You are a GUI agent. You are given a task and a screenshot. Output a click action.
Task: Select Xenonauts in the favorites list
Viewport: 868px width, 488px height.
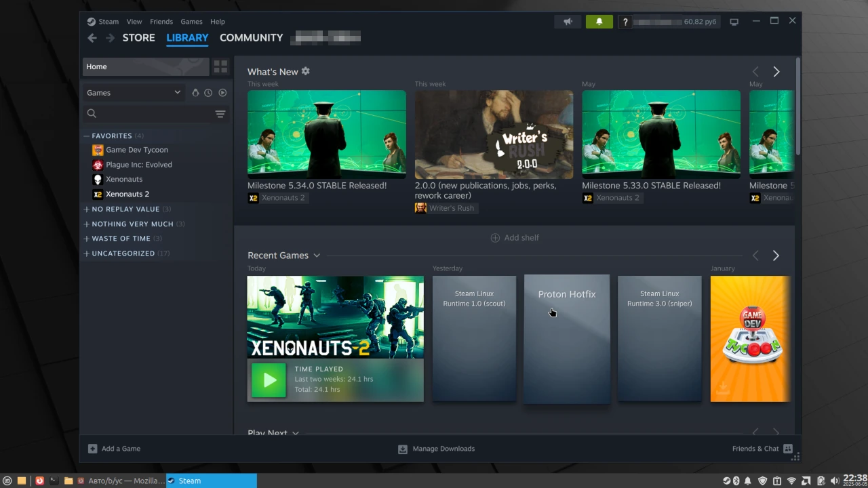click(124, 180)
